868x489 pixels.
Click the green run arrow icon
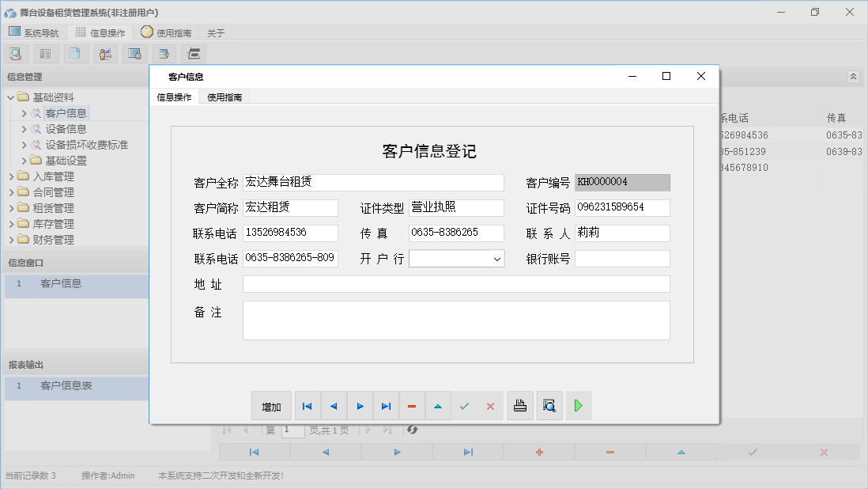click(579, 405)
